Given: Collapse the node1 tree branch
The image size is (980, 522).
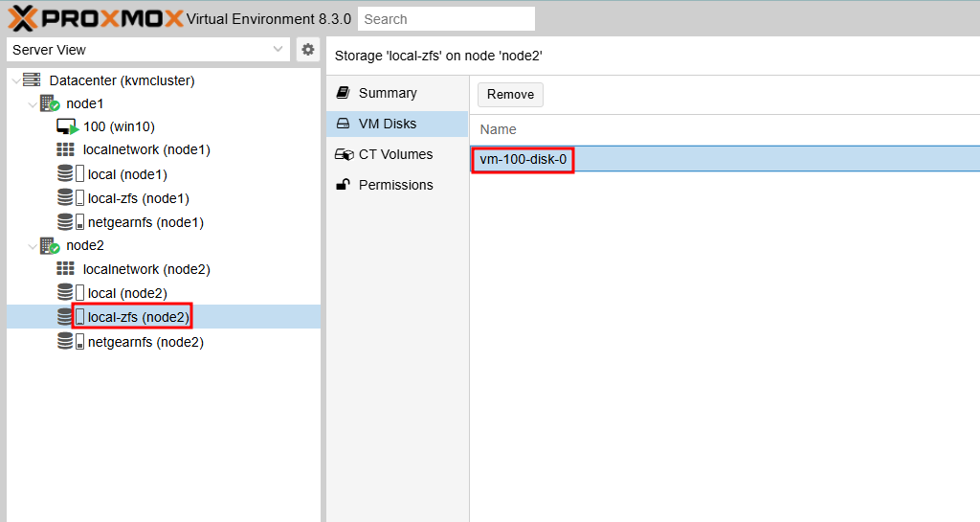Looking at the screenshot, I should 33,104.
